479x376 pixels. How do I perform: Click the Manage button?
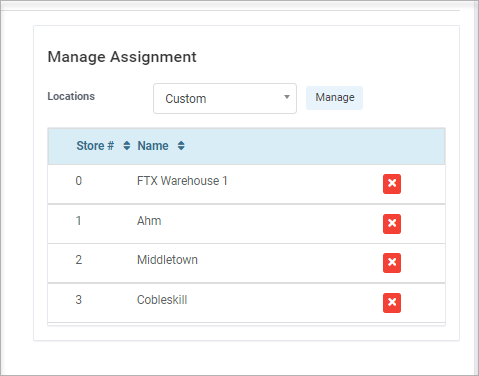[334, 98]
